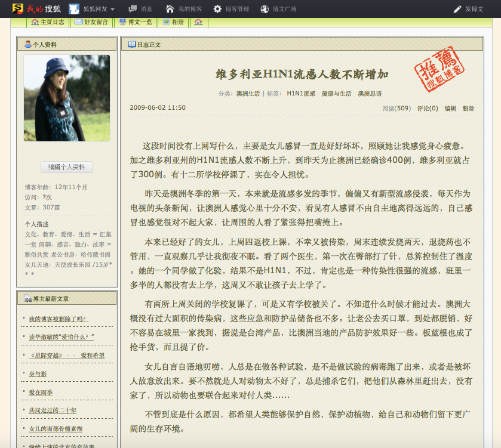Viewport: 501px width, 448px height.
Task: Click the 发博文 pencil icon
Action: click(457, 9)
